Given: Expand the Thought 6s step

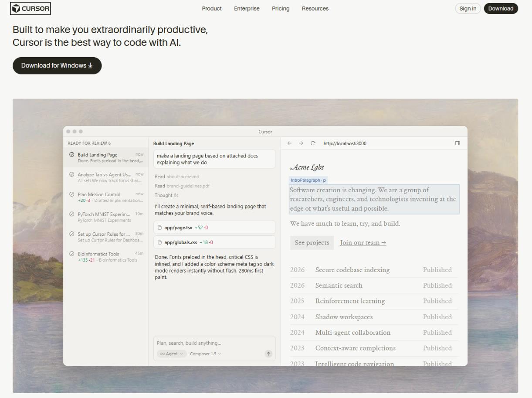Looking at the screenshot, I should (x=166, y=195).
